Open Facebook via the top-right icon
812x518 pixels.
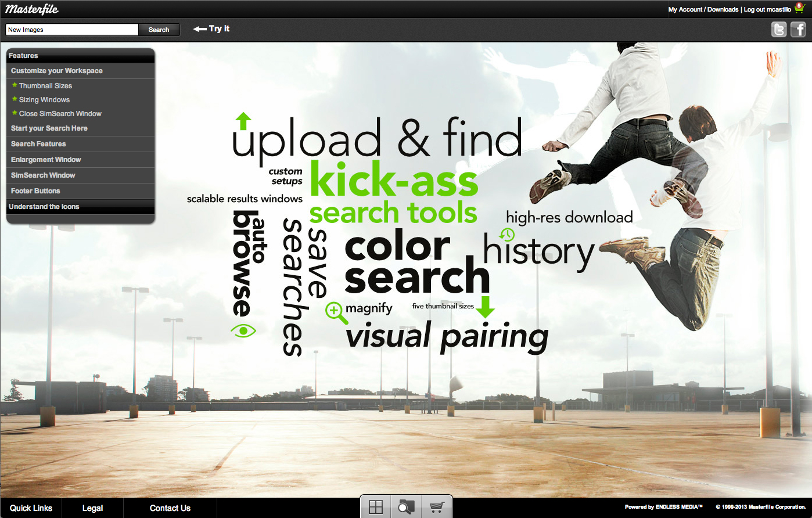pos(797,29)
